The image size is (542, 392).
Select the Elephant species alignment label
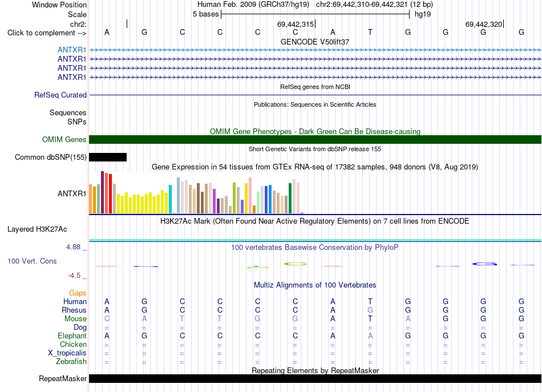tap(72, 336)
